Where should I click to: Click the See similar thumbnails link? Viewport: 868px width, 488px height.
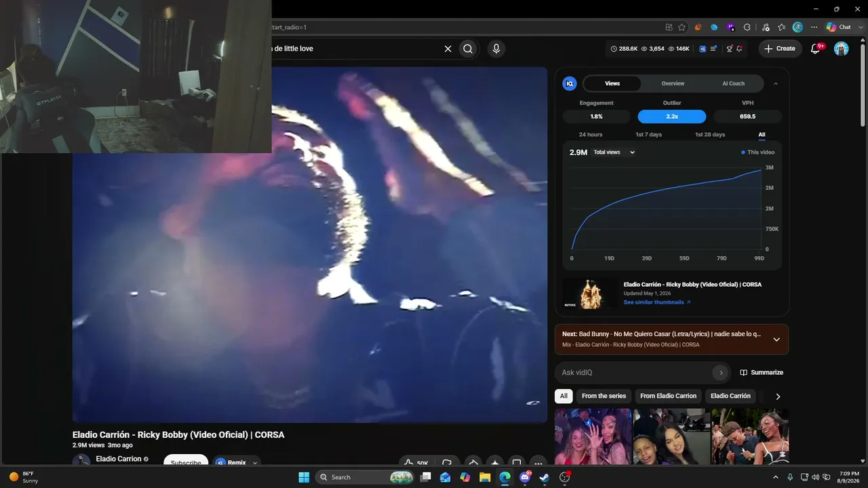657,302
